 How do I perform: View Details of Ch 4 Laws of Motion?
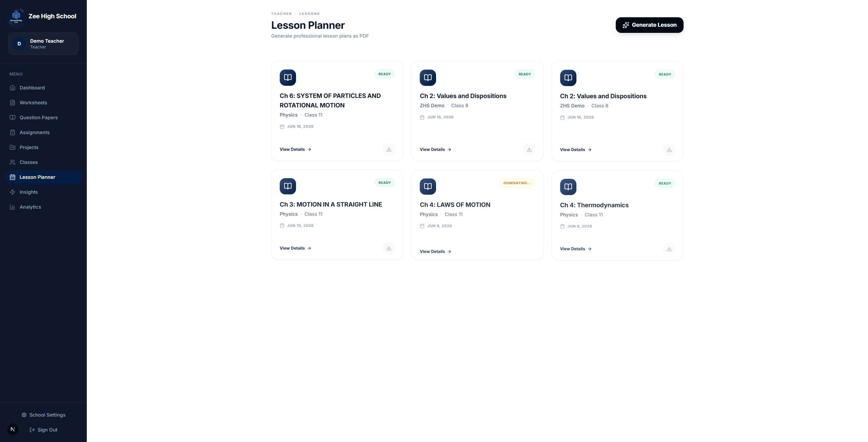(x=435, y=252)
